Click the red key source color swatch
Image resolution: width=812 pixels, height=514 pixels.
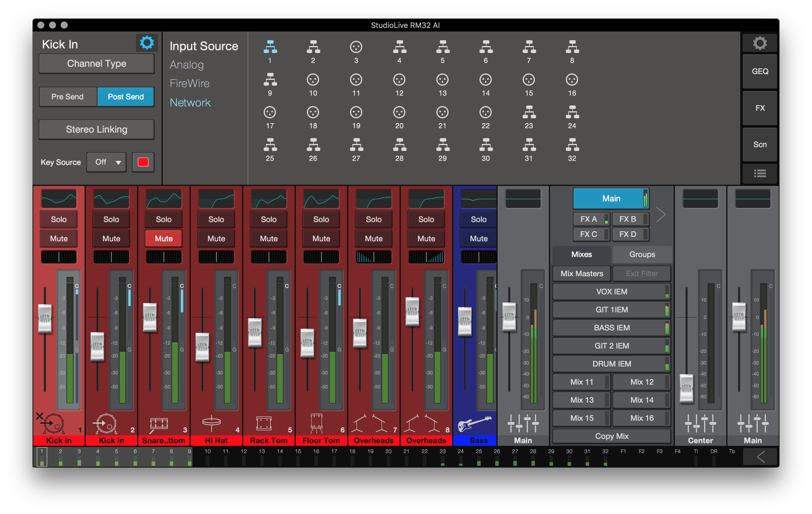tap(143, 162)
